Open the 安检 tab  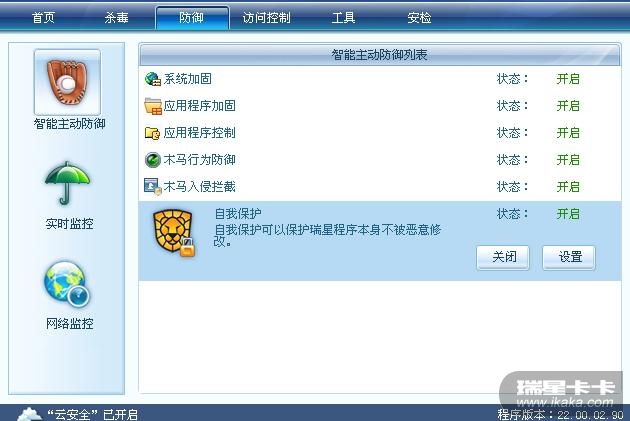pyautogui.click(x=419, y=18)
